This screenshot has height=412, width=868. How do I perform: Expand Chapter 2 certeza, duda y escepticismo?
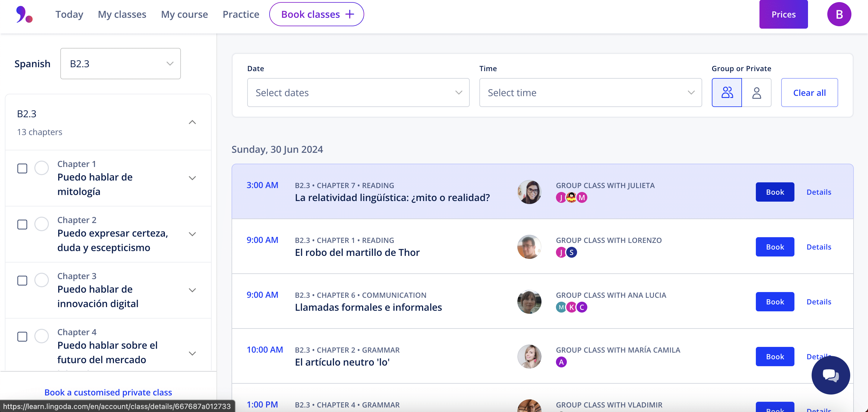[192, 234]
